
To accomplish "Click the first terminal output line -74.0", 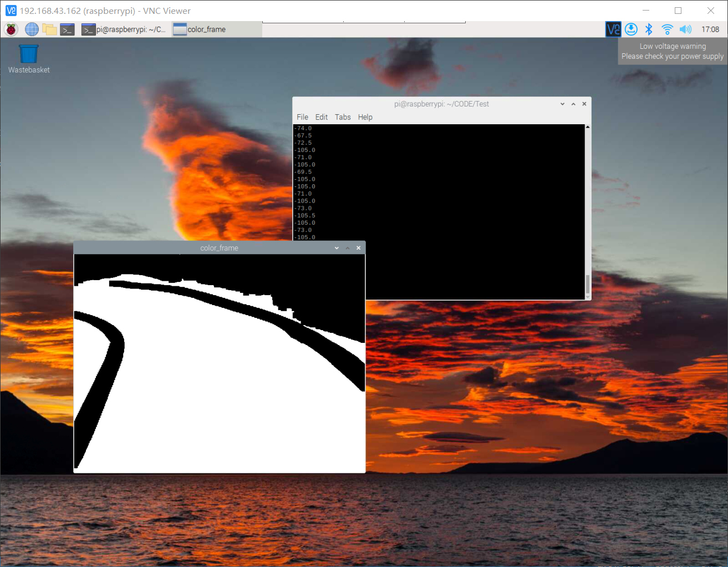I will (x=303, y=128).
